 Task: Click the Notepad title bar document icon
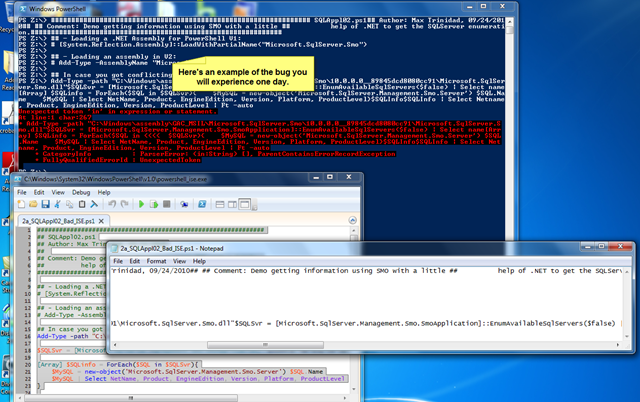(115, 248)
